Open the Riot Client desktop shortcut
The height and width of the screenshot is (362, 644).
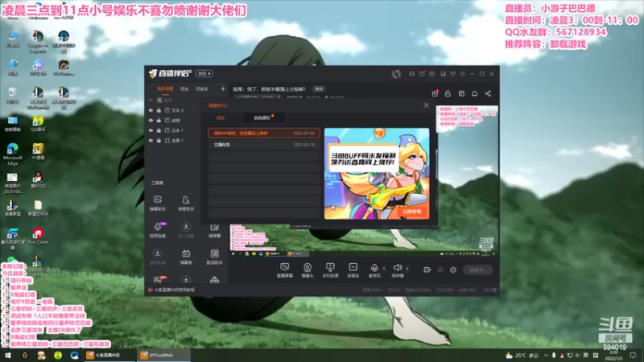click(x=38, y=236)
